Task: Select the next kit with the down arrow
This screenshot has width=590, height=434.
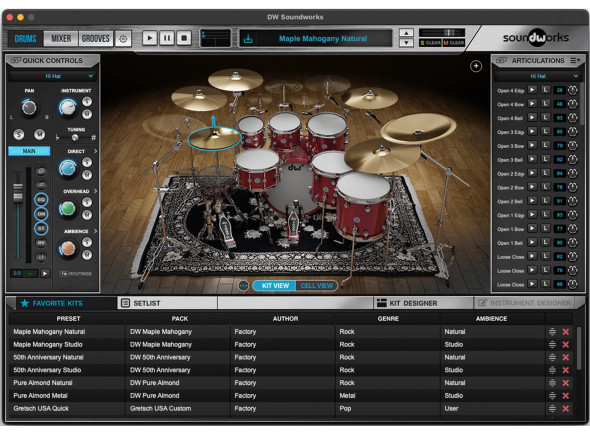Action: pyautogui.click(x=406, y=43)
